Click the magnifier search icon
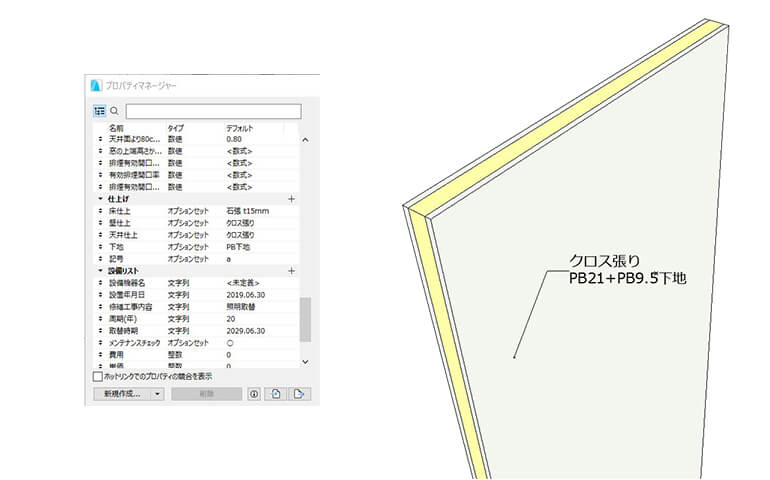This screenshot has height=480, width=770. (x=115, y=111)
